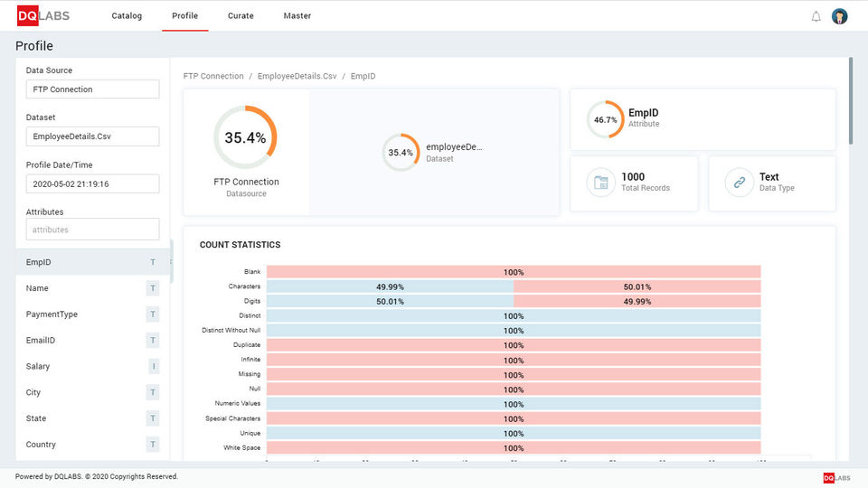Click the Infinite 100% bar

tap(514, 360)
